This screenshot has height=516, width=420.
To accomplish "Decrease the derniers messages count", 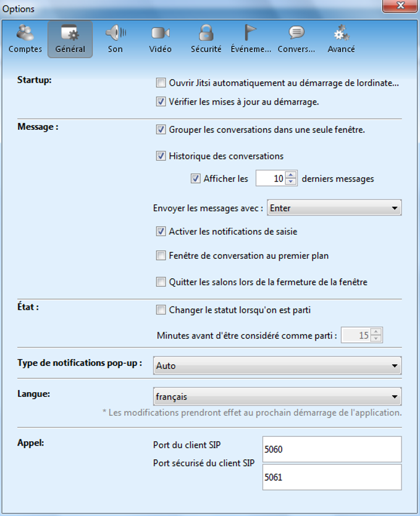I will coord(291,182).
